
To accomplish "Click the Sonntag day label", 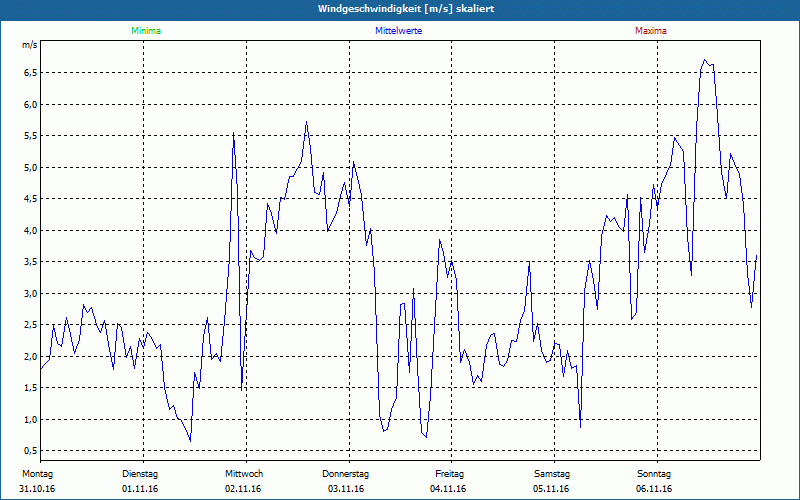I will point(654,474).
